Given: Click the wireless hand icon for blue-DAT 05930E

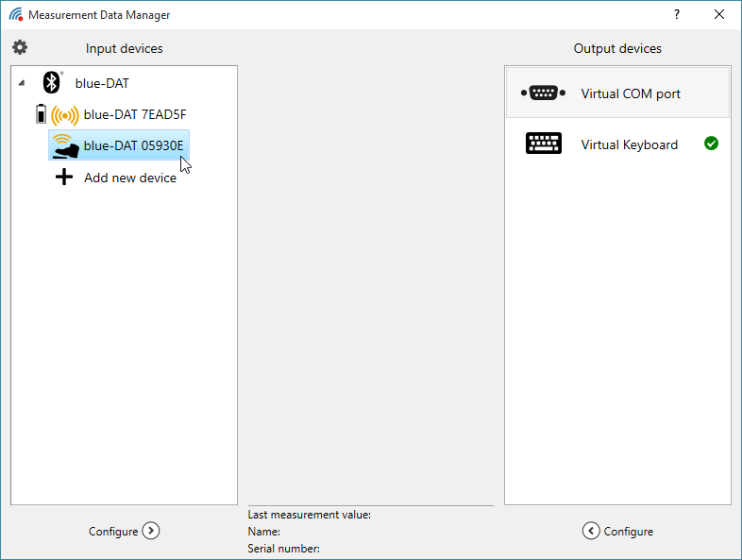Looking at the screenshot, I should [65, 145].
